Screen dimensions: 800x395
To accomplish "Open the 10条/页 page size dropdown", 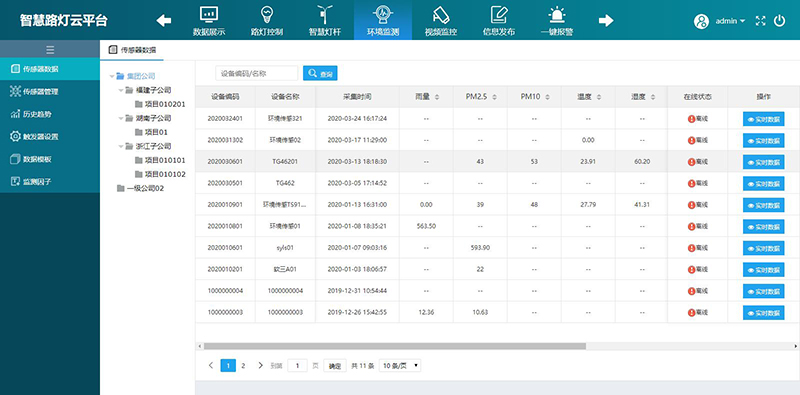I will point(400,365).
